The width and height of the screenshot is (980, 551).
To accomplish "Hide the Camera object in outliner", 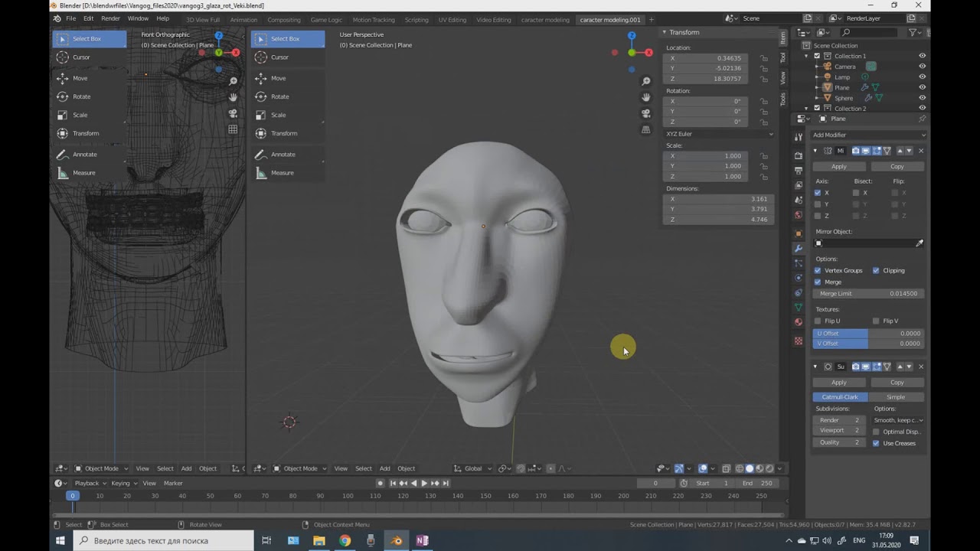I will coord(922,67).
